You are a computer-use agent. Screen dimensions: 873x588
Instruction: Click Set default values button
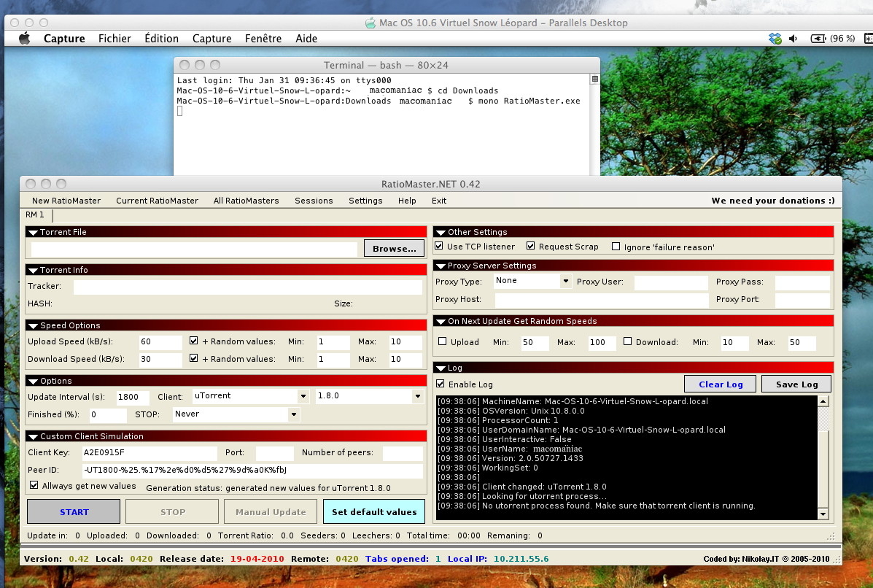tap(374, 511)
